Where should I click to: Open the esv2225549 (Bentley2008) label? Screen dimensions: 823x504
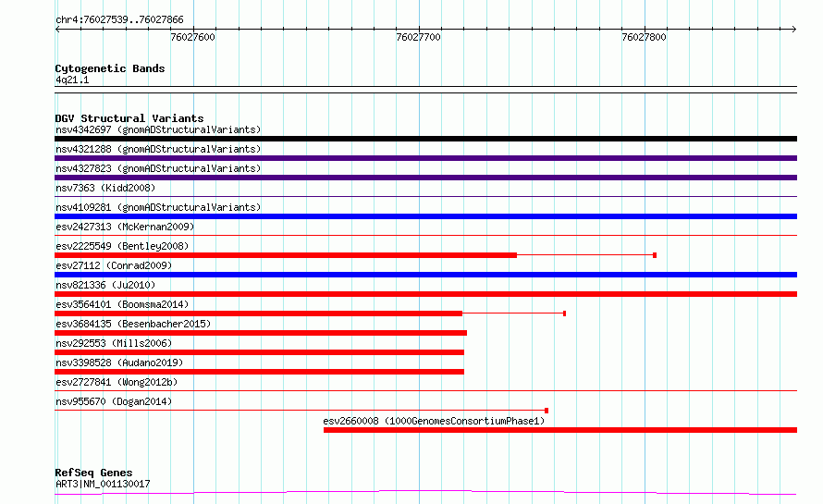122,246
